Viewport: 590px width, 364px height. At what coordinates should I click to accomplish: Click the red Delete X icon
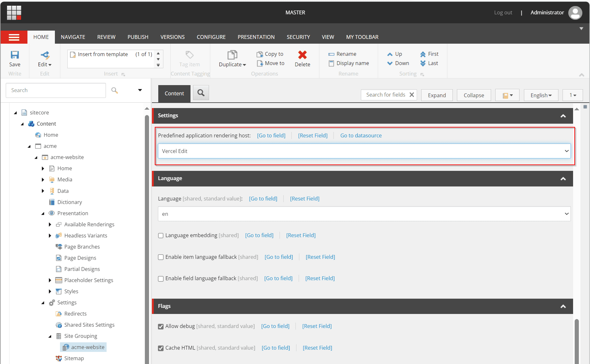302,55
